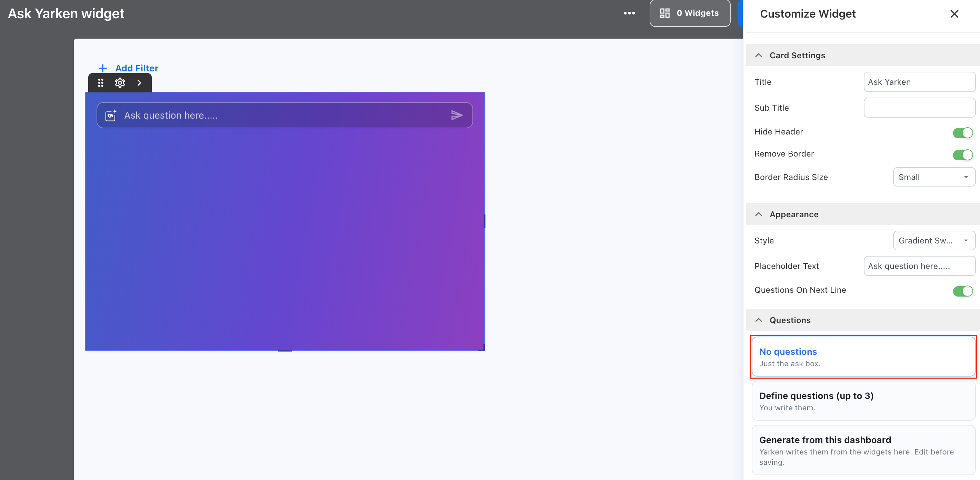Image resolution: width=980 pixels, height=480 pixels.
Task: Collapse the Appearance section
Action: coord(863,214)
